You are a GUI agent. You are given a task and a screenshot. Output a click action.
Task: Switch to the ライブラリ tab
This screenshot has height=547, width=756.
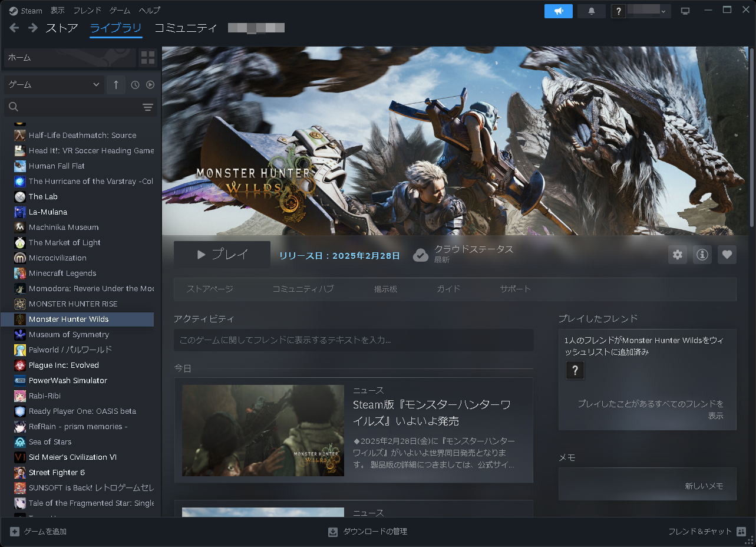click(x=115, y=28)
